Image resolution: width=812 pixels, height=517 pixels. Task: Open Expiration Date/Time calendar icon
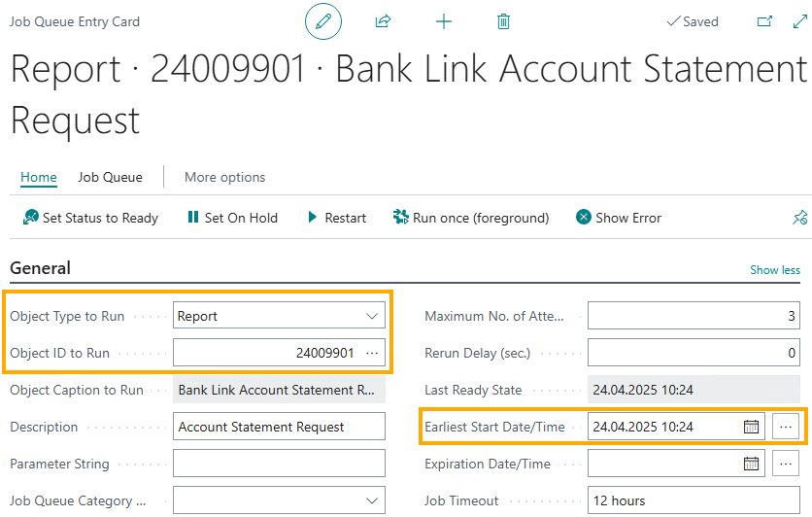click(x=751, y=464)
